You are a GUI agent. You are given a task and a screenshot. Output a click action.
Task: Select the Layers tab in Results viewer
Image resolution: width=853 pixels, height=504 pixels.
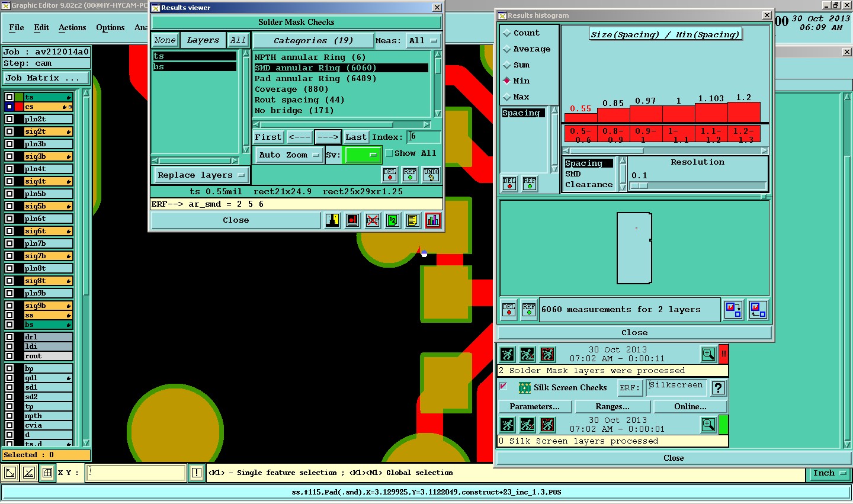pyautogui.click(x=203, y=40)
